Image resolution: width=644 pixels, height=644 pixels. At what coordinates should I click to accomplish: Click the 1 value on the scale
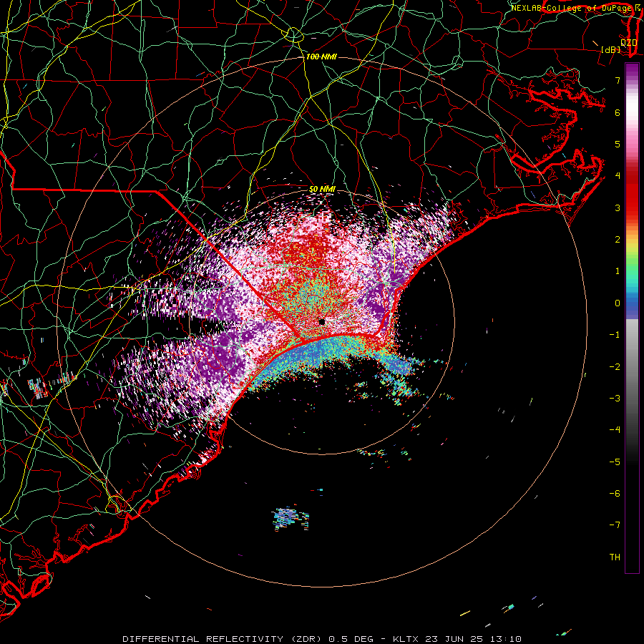[618, 271]
